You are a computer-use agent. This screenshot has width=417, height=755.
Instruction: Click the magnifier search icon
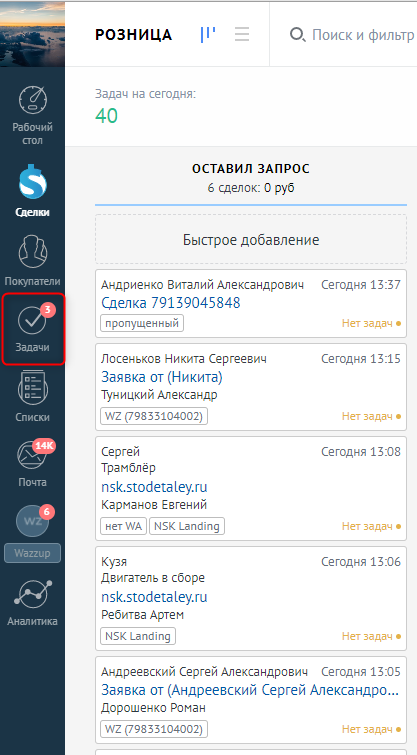tap(297, 35)
